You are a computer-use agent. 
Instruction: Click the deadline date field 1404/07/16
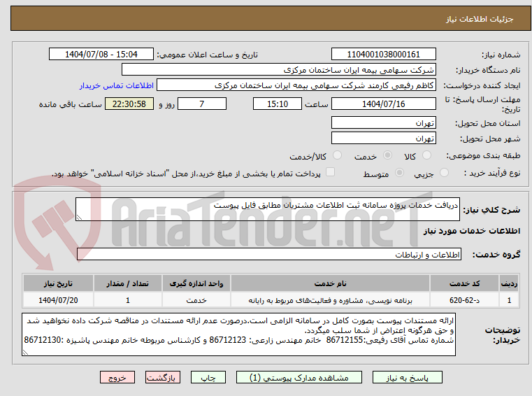click(x=383, y=104)
